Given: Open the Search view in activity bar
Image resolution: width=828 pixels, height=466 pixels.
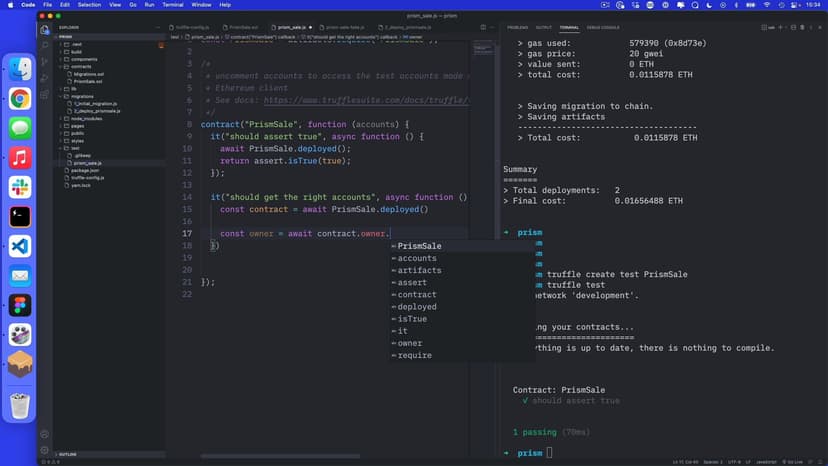Looking at the screenshot, I should [x=45, y=46].
